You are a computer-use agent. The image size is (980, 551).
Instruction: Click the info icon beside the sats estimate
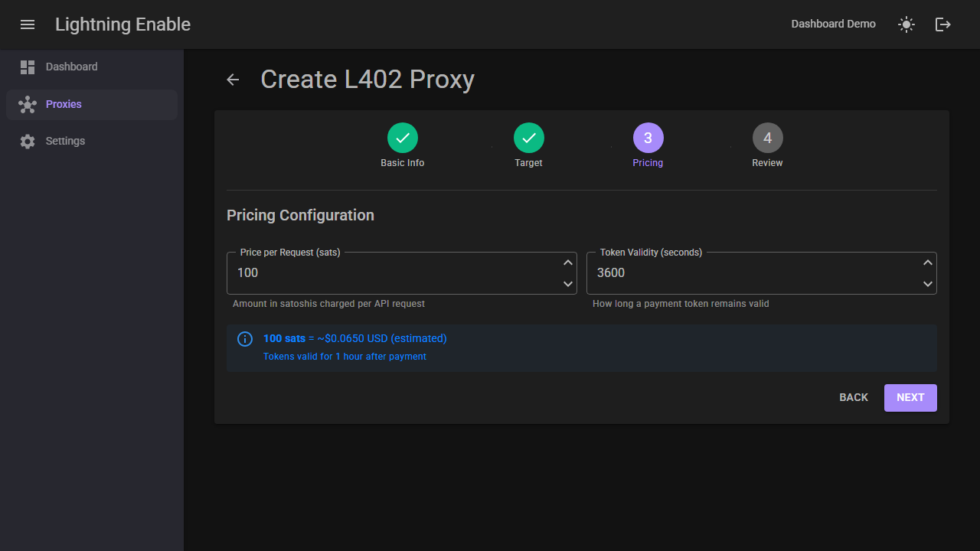245,339
